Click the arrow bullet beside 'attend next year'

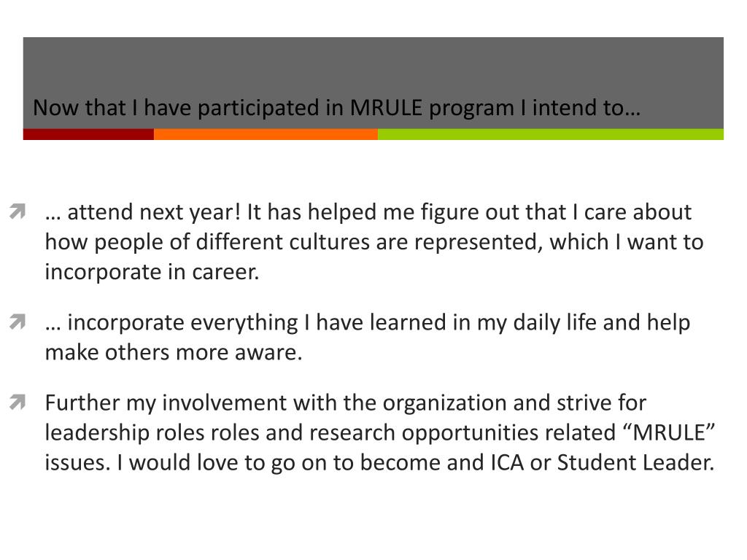[18, 211]
